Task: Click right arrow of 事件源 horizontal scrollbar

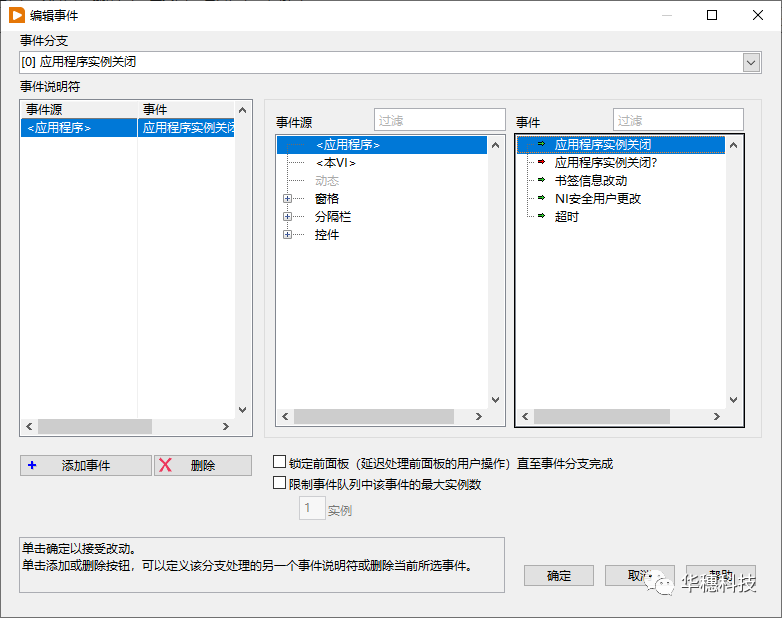Action: click(479, 416)
